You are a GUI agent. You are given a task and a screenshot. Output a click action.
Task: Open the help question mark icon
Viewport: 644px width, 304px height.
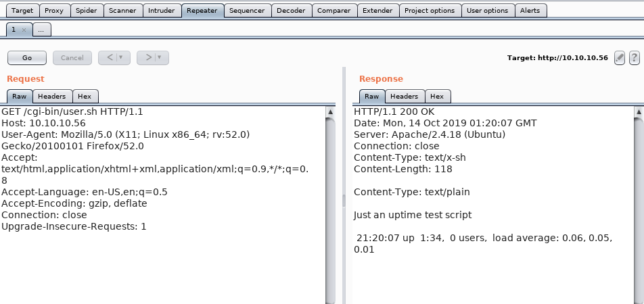point(635,58)
